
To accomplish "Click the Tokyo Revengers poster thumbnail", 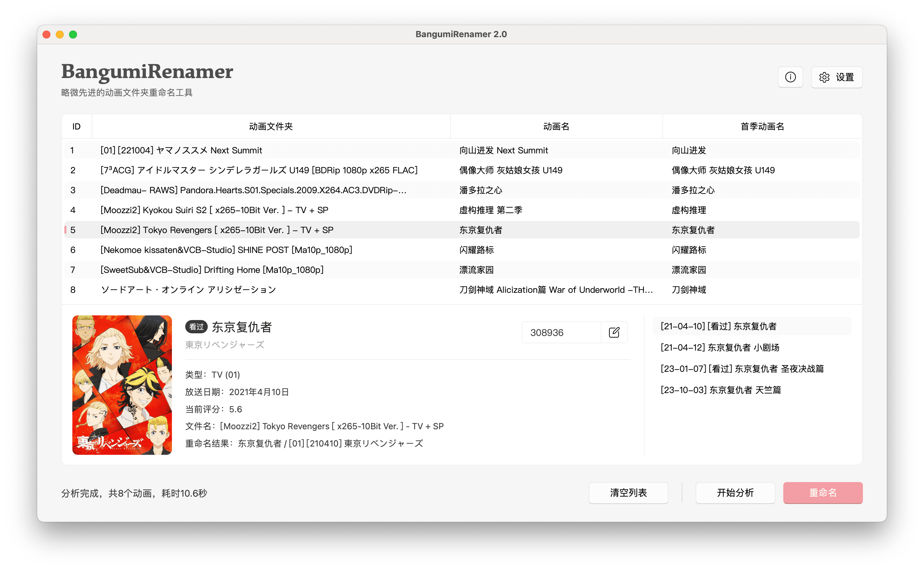I will (x=122, y=384).
